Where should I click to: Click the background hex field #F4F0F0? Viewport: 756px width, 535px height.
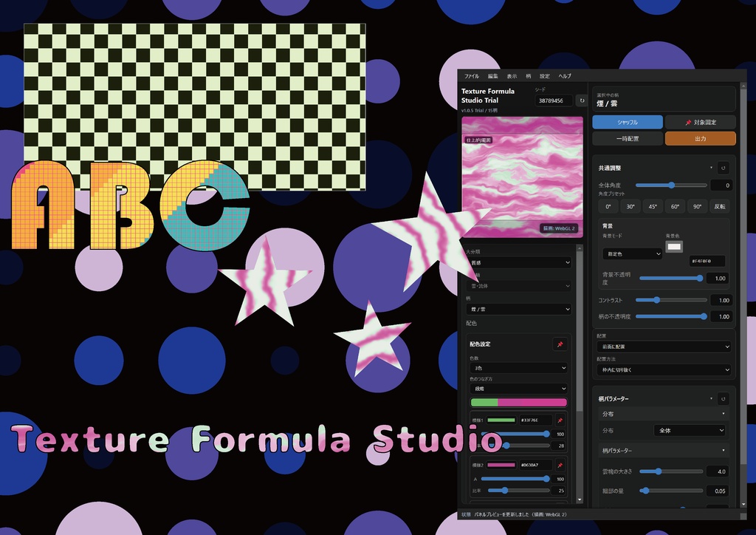click(x=707, y=261)
